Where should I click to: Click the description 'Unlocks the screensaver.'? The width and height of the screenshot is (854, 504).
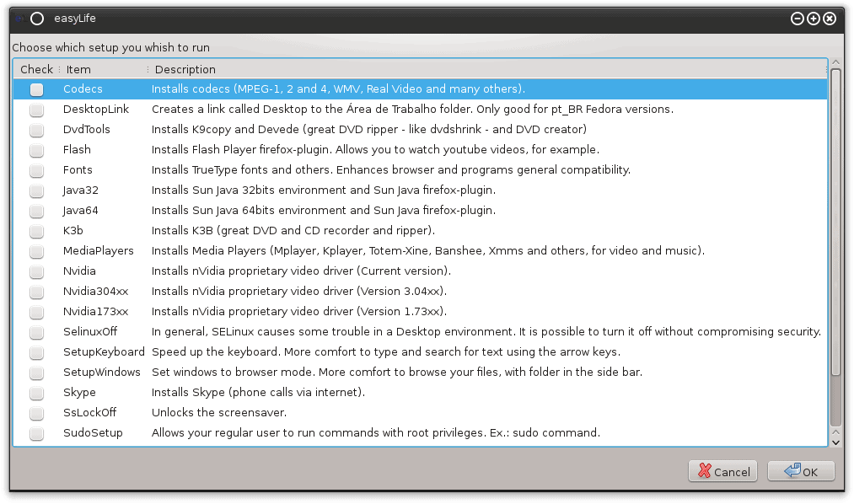(x=219, y=413)
